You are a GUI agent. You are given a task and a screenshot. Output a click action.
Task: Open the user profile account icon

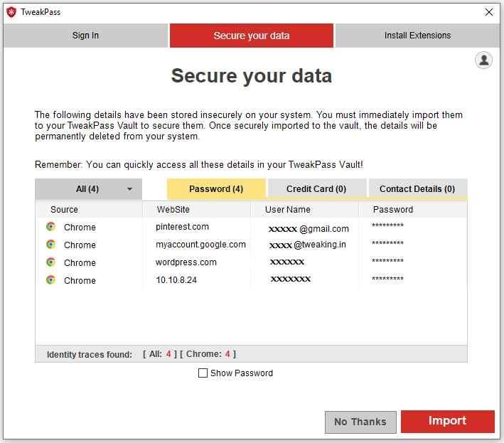pyautogui.click(x=483, y=60)
